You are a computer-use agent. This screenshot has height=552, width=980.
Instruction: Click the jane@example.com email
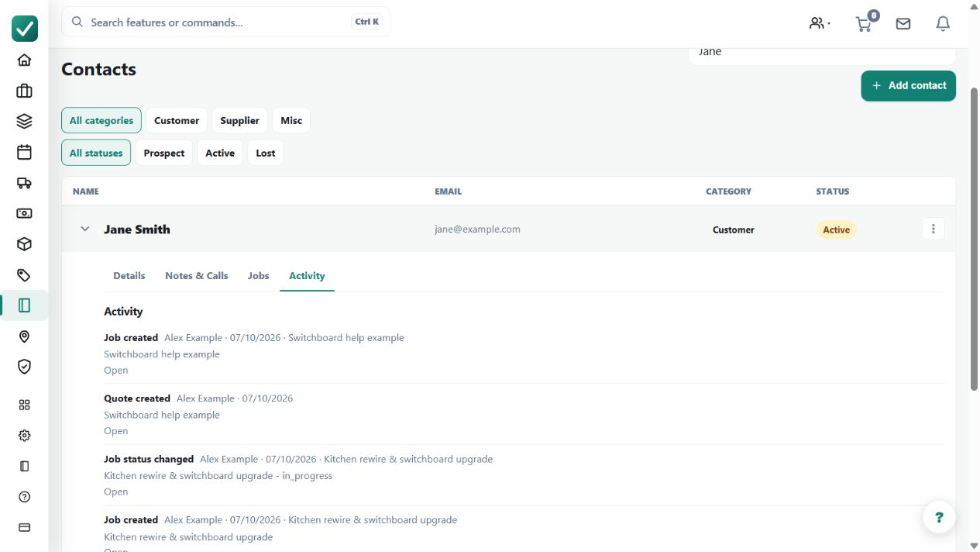[477, 229]
